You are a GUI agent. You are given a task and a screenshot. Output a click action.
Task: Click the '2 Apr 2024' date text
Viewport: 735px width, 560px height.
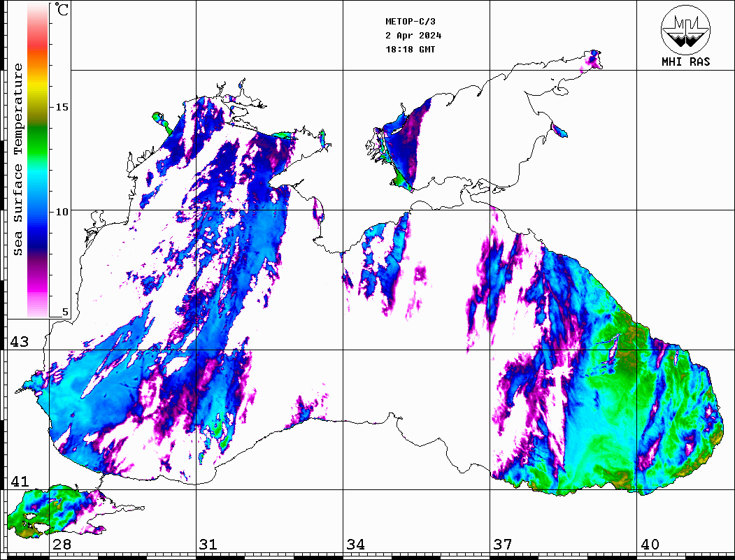click(x=413, y=36)
